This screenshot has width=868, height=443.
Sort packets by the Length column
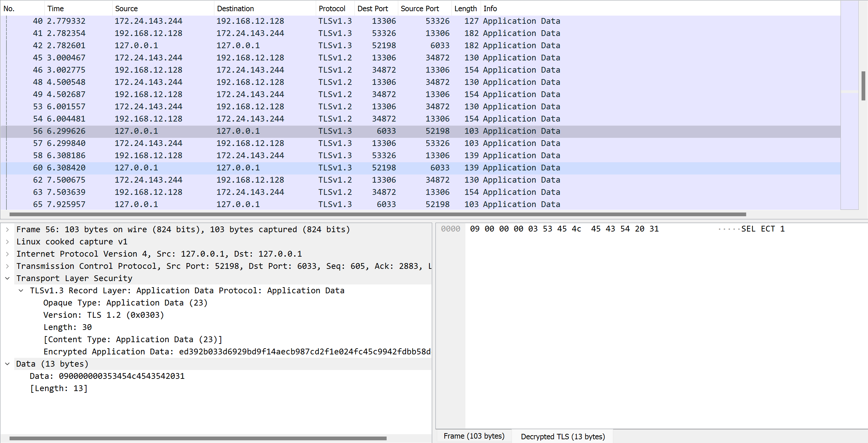pyautogui.click(x=465, y=8)
